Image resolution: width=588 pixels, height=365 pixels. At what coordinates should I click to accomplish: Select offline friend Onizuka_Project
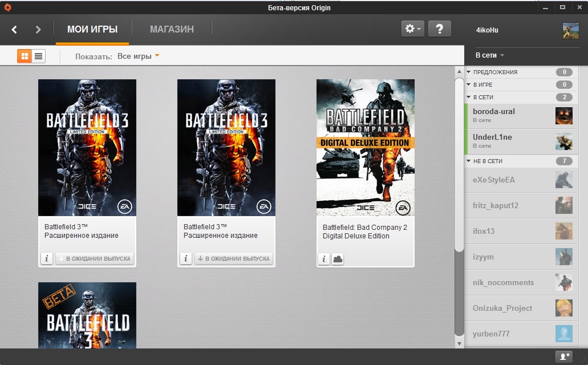(521, 308)
